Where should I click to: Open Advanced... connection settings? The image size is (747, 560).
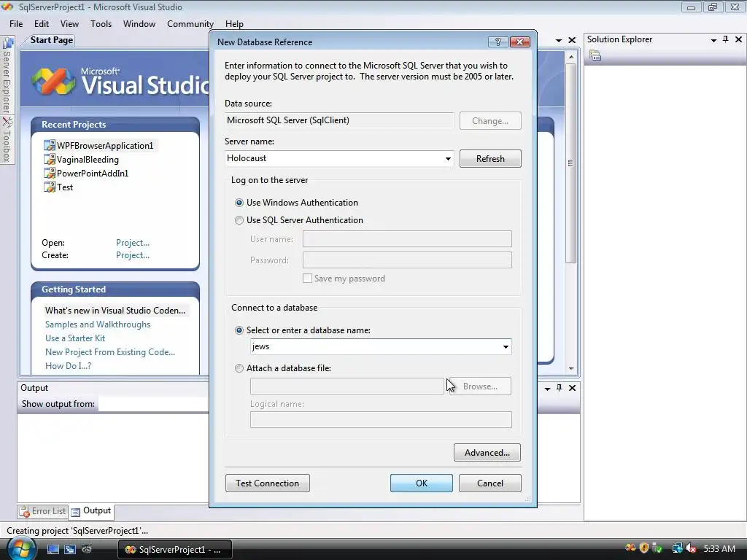point(487,453)
